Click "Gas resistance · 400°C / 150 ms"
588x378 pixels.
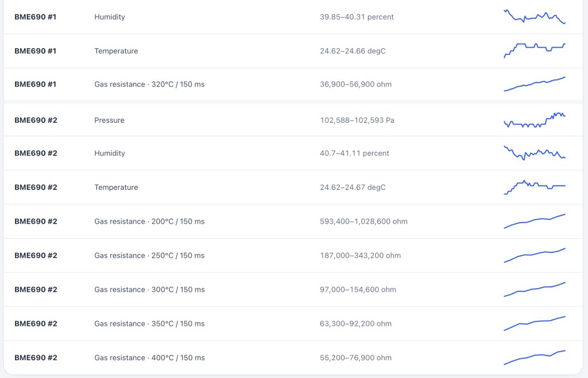(x=149, y=358)
